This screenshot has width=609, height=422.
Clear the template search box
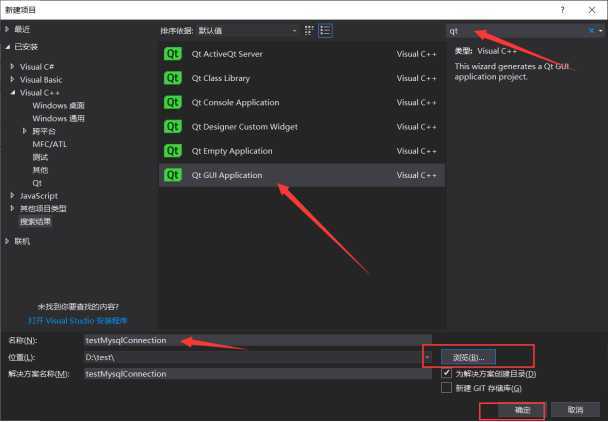coord(591,31)
